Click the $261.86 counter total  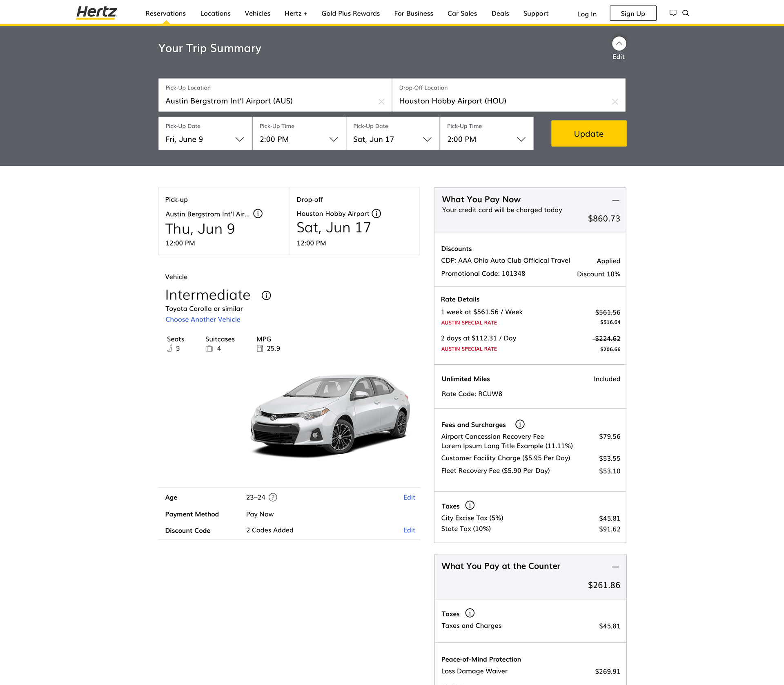point(604,585)
